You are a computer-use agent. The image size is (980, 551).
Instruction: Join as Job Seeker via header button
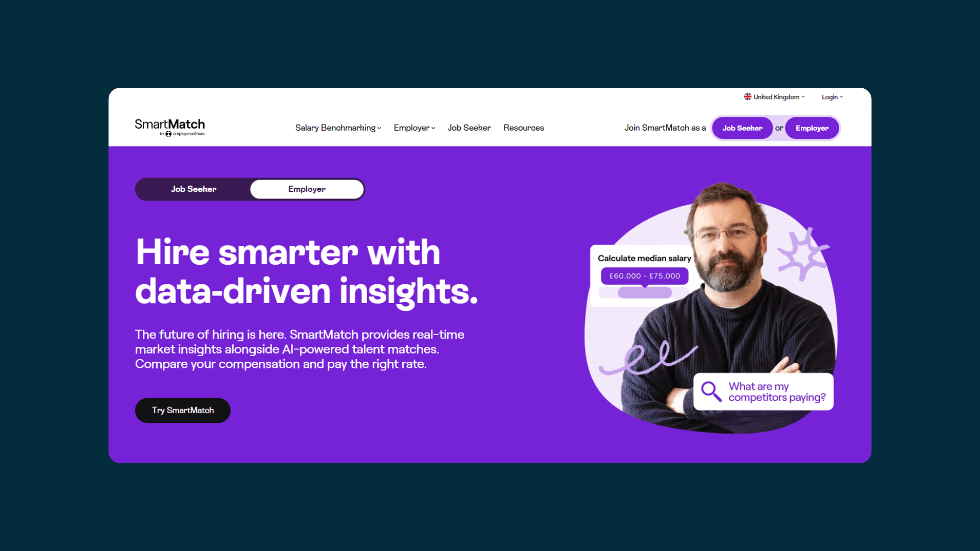pos(742,128)
